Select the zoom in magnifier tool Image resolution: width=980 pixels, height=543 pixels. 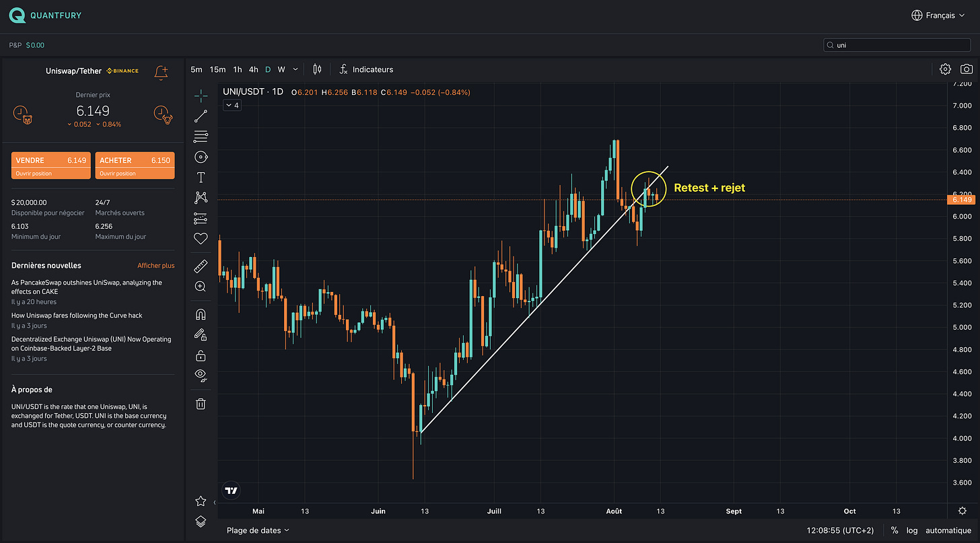click(201, 287)
